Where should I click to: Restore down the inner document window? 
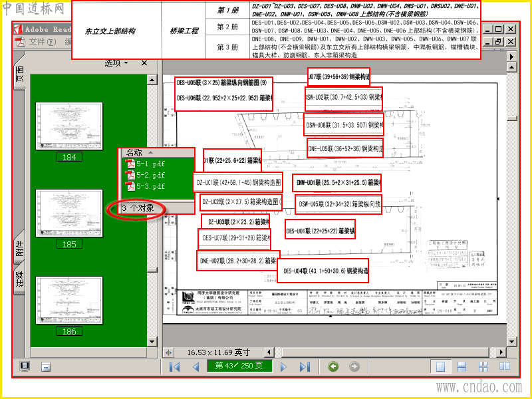point(498,42)
